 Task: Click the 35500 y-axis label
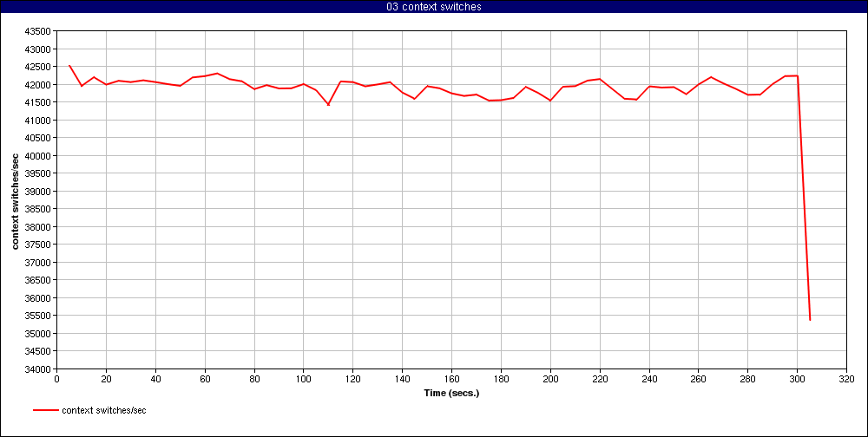pyautogui.click(x=39, y=316)
